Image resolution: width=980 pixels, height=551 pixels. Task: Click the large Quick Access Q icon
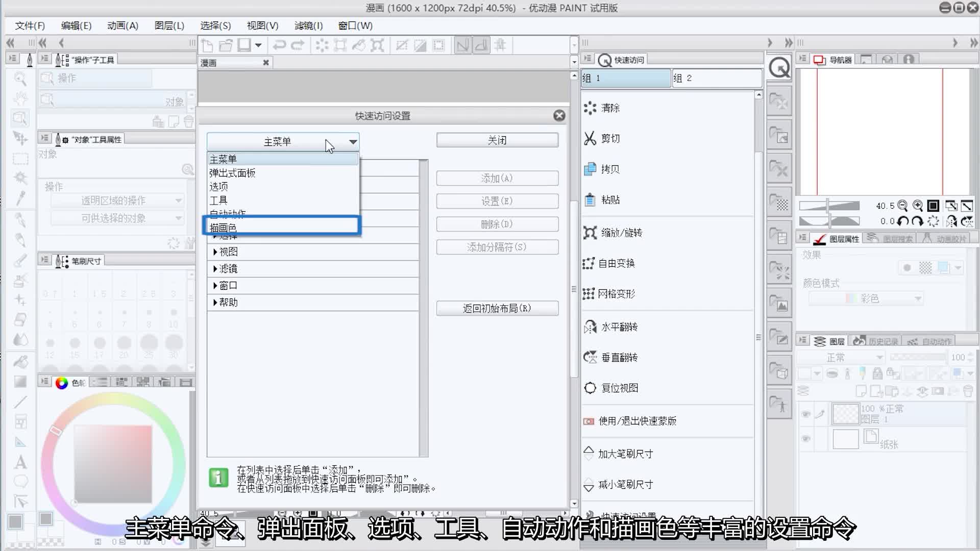779,67
